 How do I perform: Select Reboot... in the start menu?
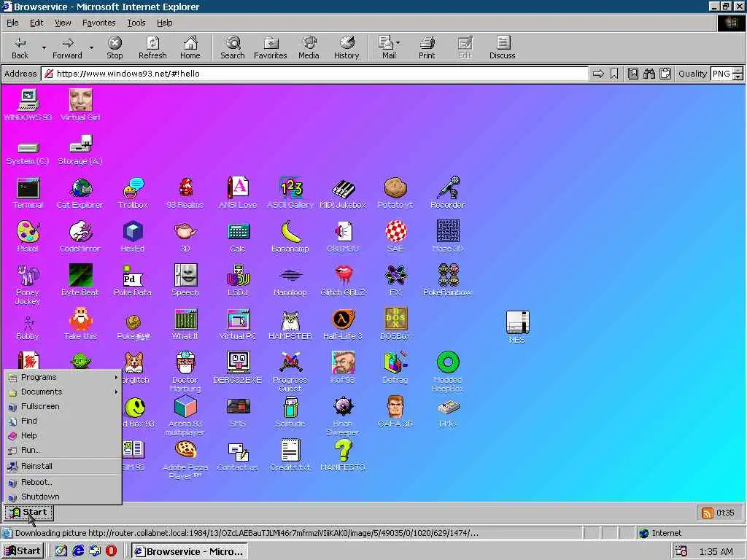point(63,482)
